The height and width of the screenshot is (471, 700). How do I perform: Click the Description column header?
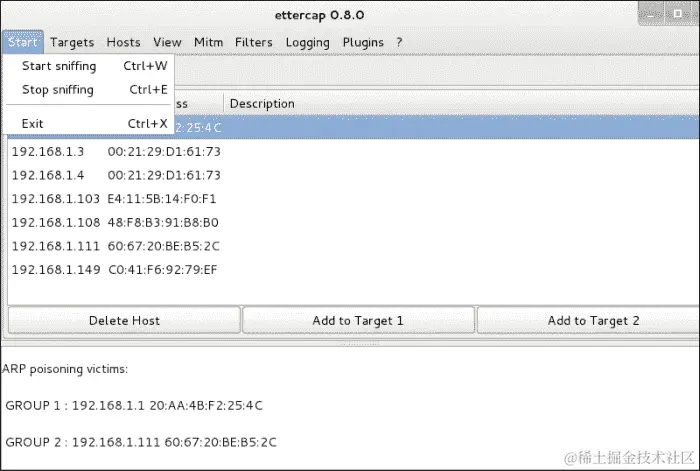coord(462,104)
